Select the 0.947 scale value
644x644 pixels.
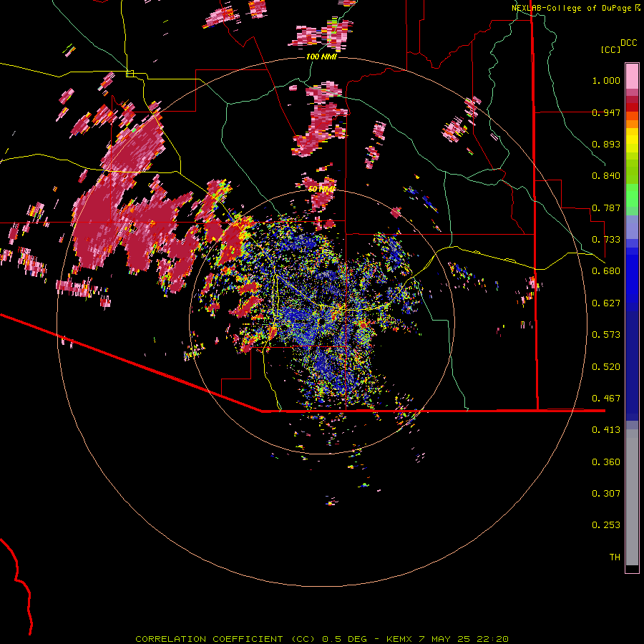[606, 112]
